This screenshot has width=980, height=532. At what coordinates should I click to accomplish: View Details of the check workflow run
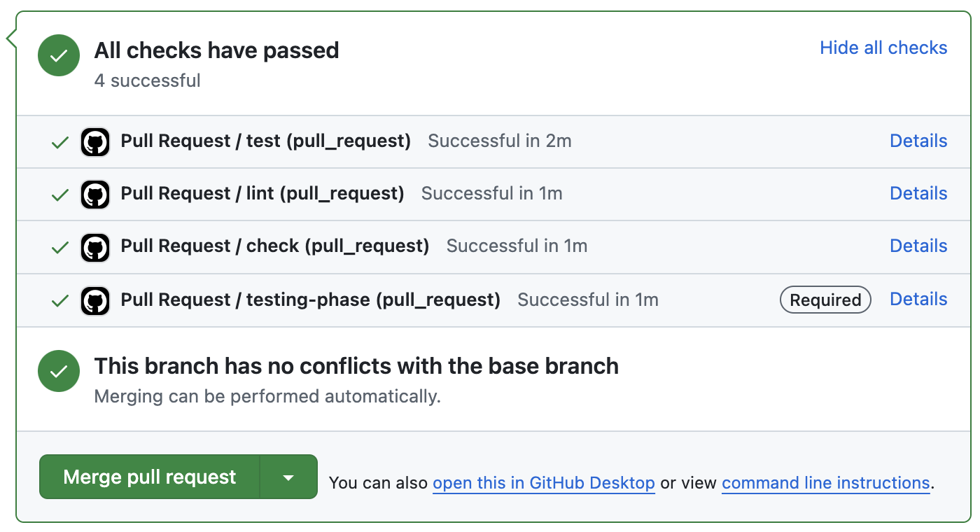pyautogui.click(x=918, y=246)
